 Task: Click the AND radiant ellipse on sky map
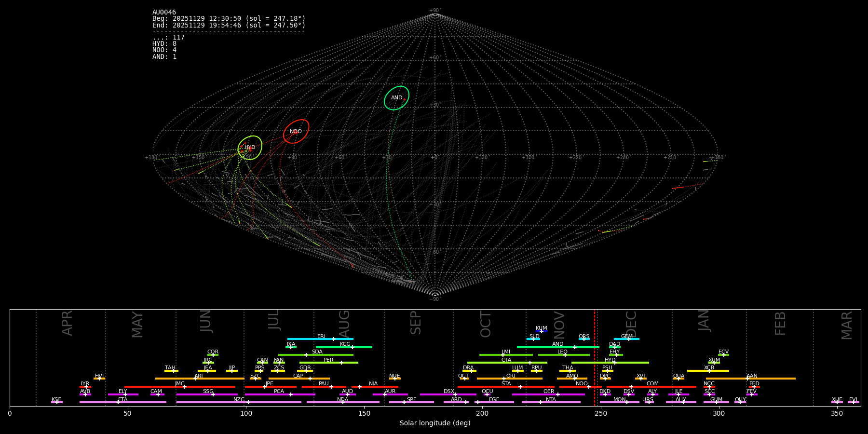[x=396, y=98]
